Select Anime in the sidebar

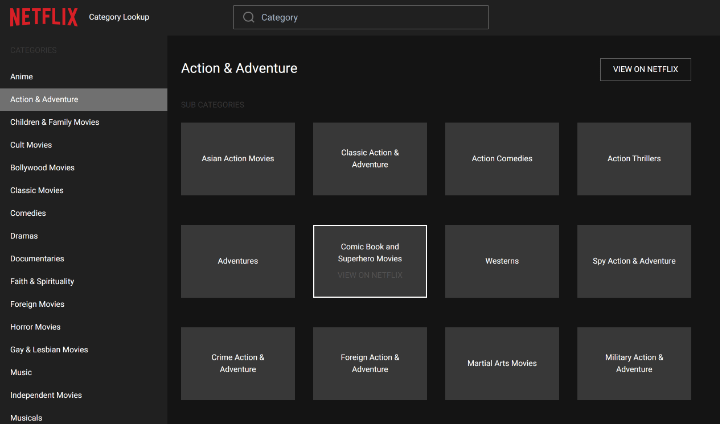tap(84, 77)
